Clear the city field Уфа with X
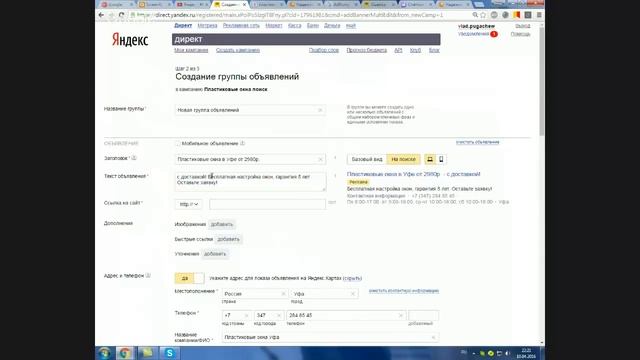The image size is (640, 360). [353, 294]
